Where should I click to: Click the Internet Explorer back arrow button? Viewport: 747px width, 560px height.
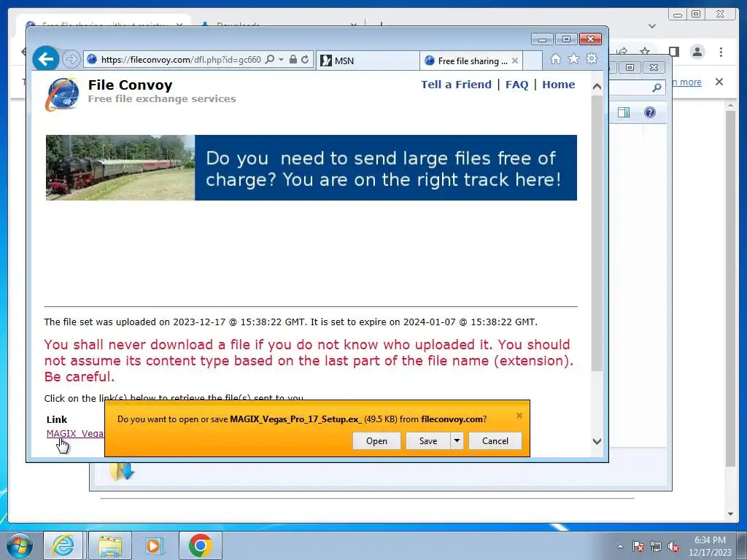[46, 59]
